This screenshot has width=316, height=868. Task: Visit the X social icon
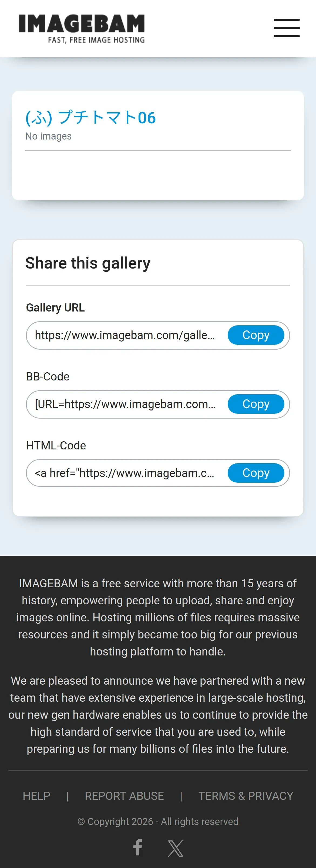click(175, 848)
